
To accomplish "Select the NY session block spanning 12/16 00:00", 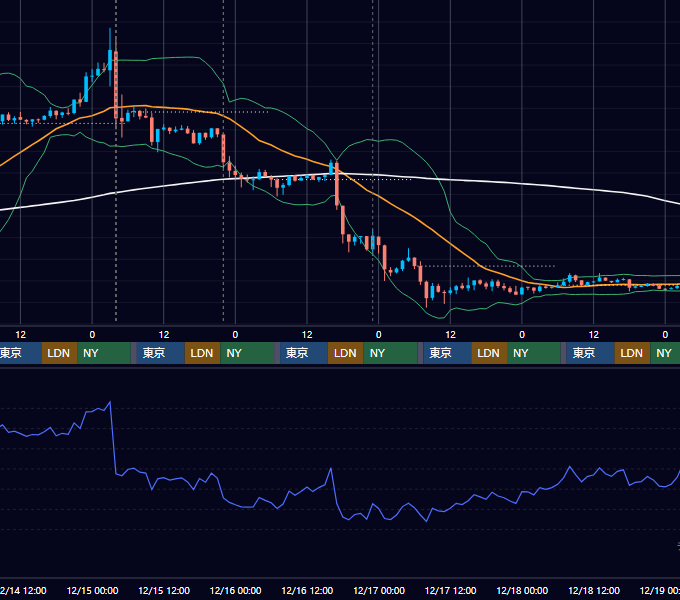I will click(247, 353).
